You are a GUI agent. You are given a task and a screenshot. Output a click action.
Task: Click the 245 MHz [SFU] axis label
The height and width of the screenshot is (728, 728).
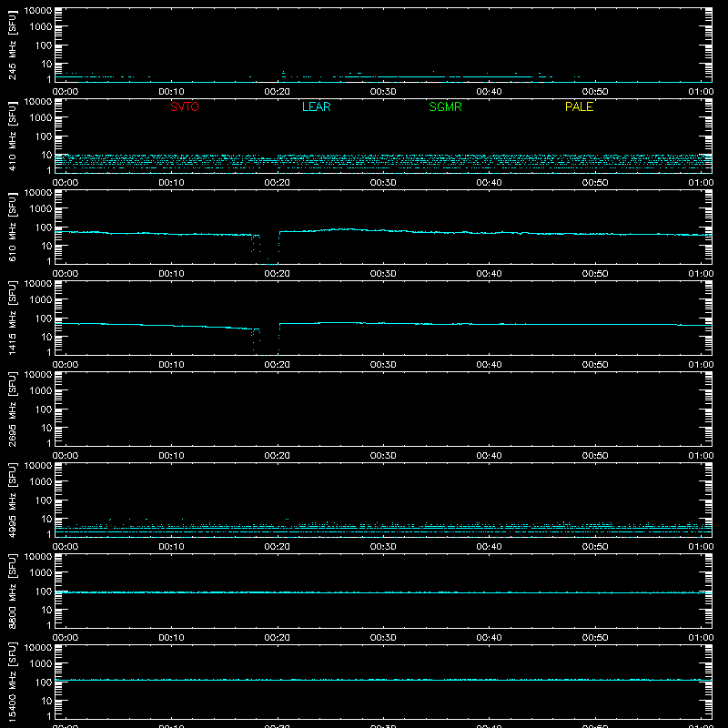[x=12, y=45]
